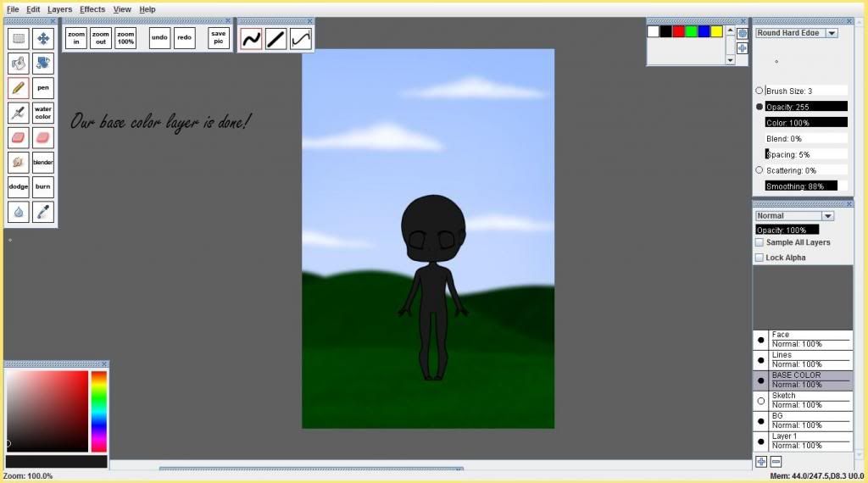Select the rectangular selection tool

click(x=19, y=38)
